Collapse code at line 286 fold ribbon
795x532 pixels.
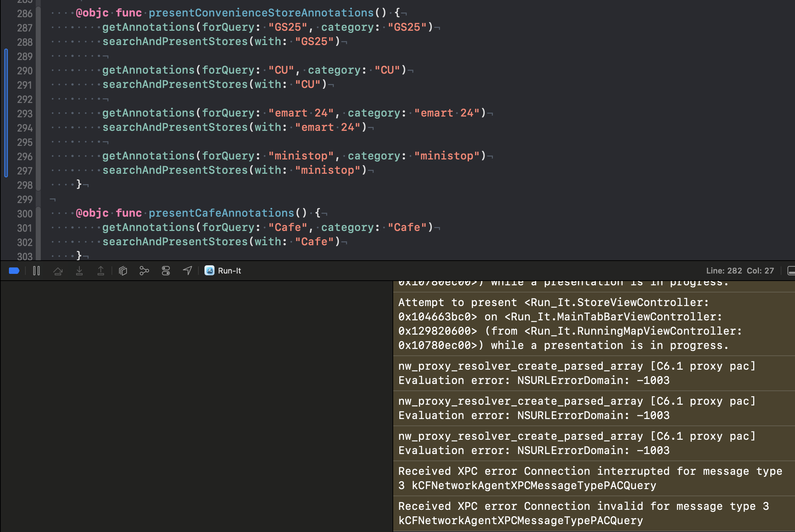point(38,14)
